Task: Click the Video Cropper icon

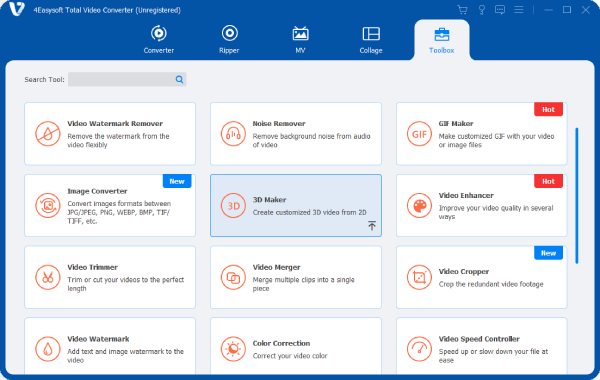Action: coord(419,277)
